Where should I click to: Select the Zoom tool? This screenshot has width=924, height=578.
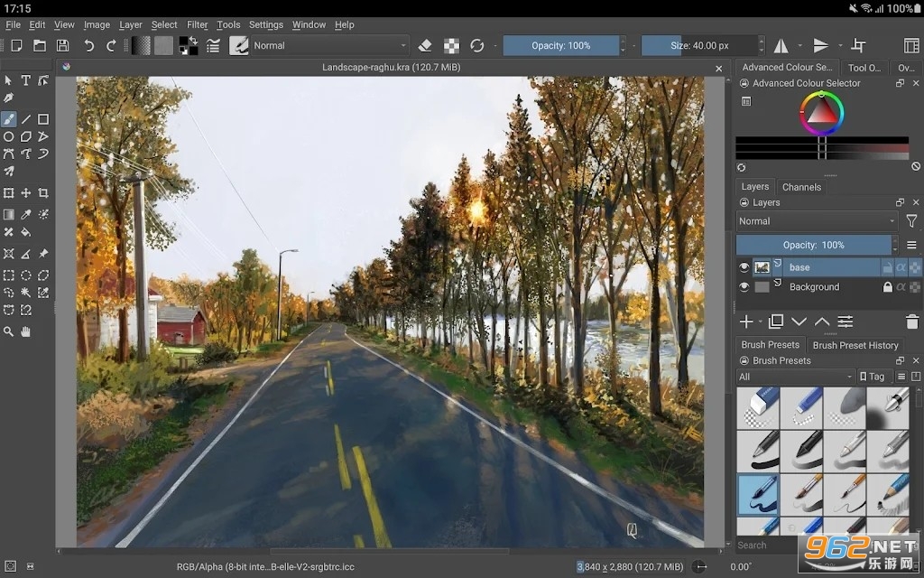(8, 331)
